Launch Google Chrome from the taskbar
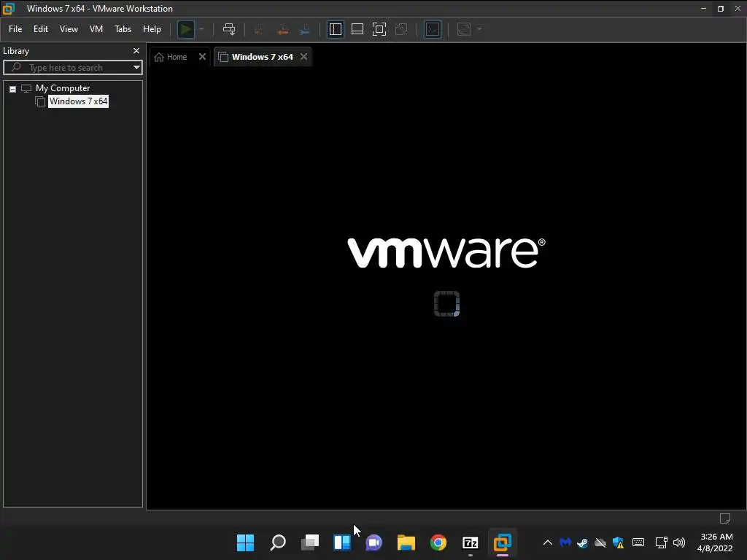 [438, 542]
